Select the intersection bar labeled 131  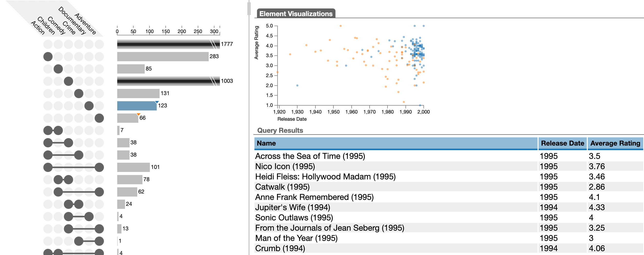138,94
